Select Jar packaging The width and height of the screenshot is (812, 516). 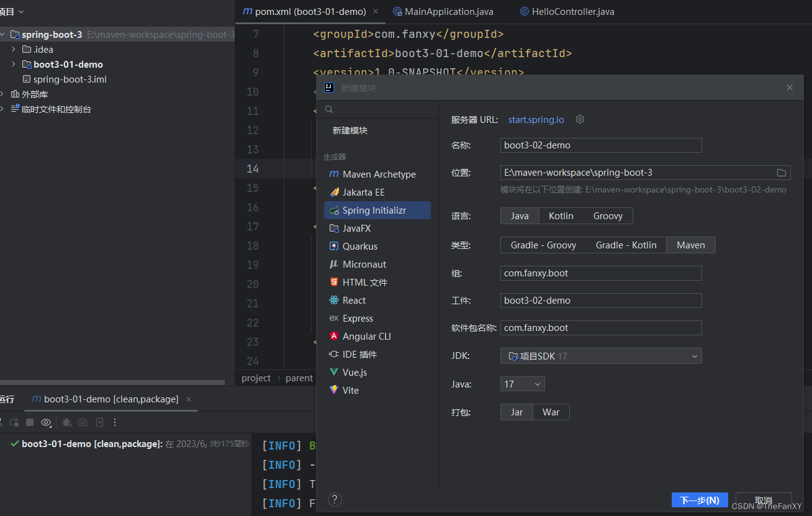[x=517, y=412]
